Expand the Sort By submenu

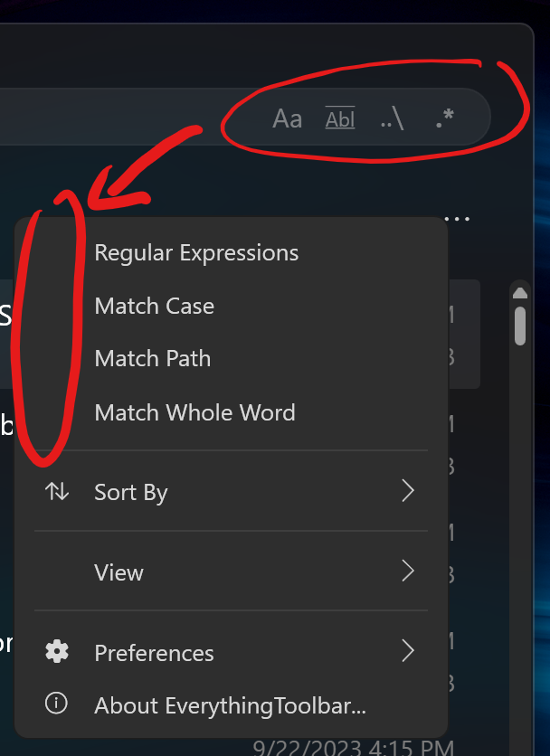point(407,491)
